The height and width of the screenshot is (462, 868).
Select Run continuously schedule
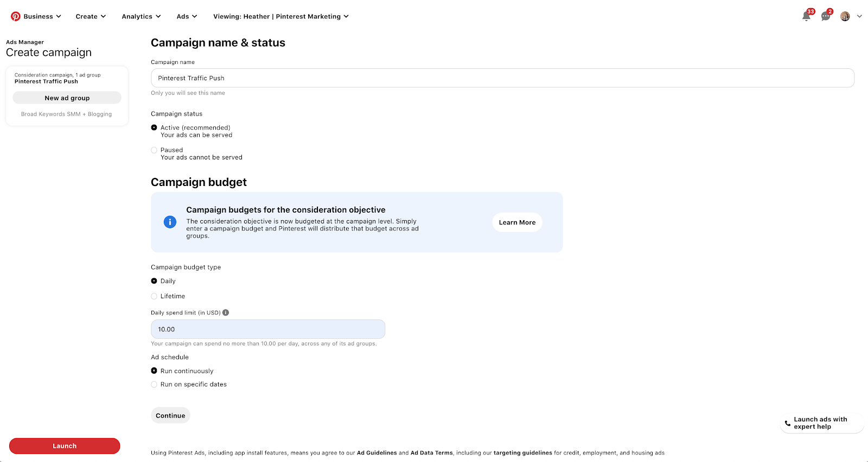click(154, 371)
